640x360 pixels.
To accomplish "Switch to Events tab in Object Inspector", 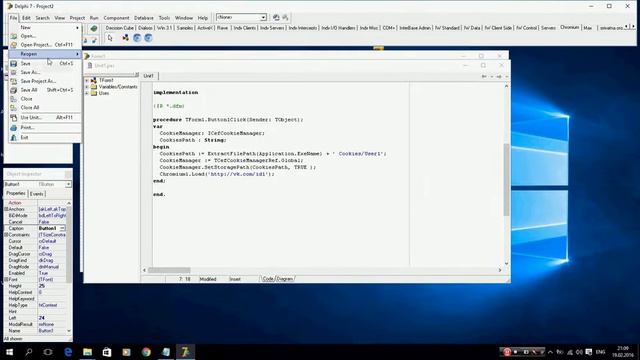I will pyautogui.click(x=37, y=194).
